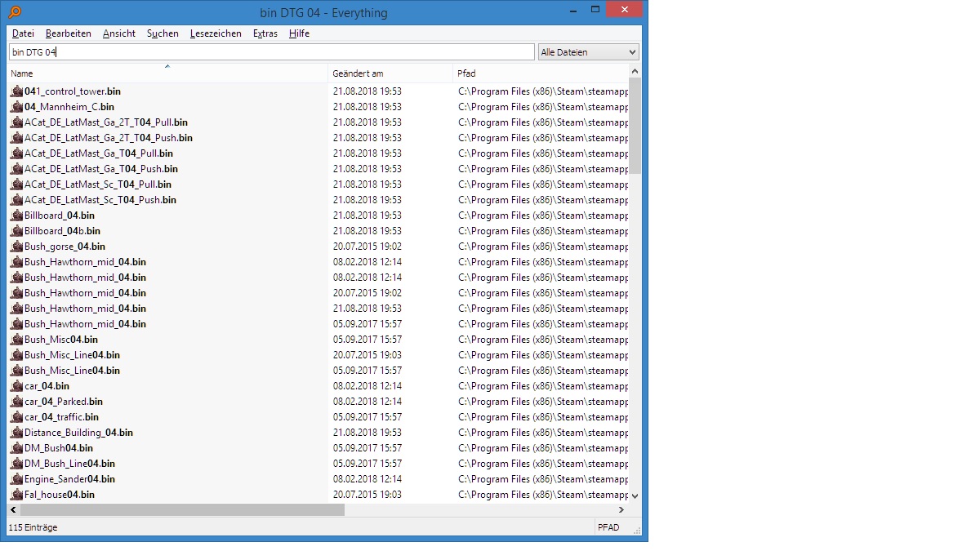Image resolution: width=980 pixels, height=551 pixels.
Task: Click the vertical scrollbar up arrow
Action: point(635,72)
